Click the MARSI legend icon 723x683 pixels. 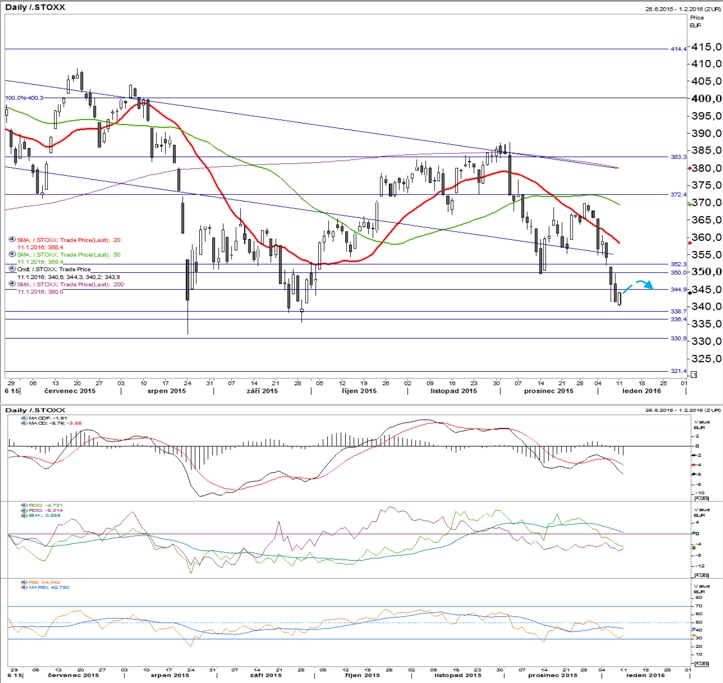click(x=24, y=588)
